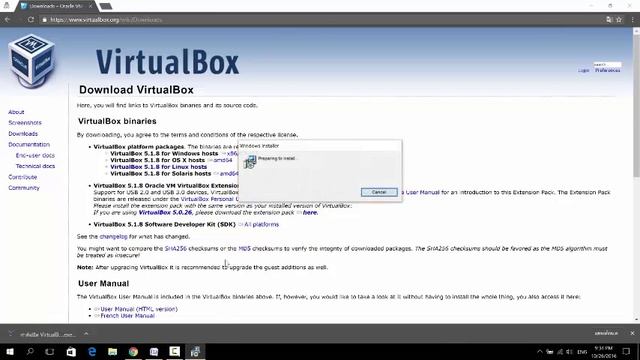Open Task View on the taskbar
Screen dimensions: 640x360
[x=50, y=351]
